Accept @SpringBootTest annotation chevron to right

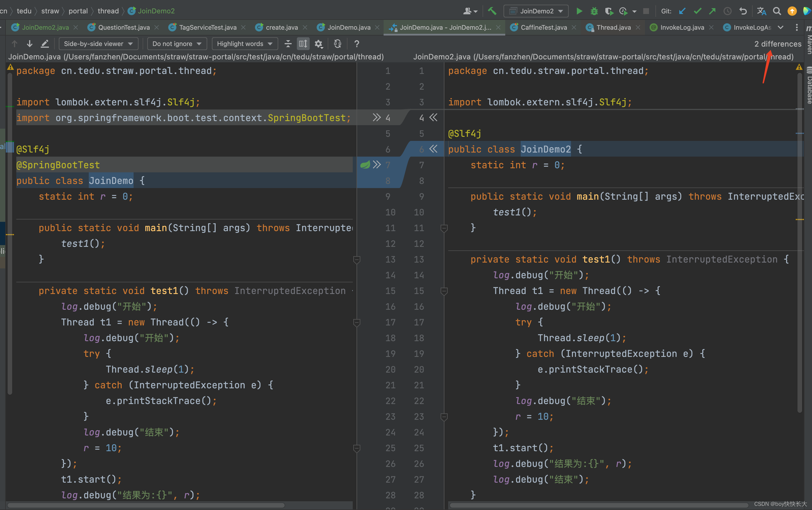pyautogui.click(x=377, y=164)
